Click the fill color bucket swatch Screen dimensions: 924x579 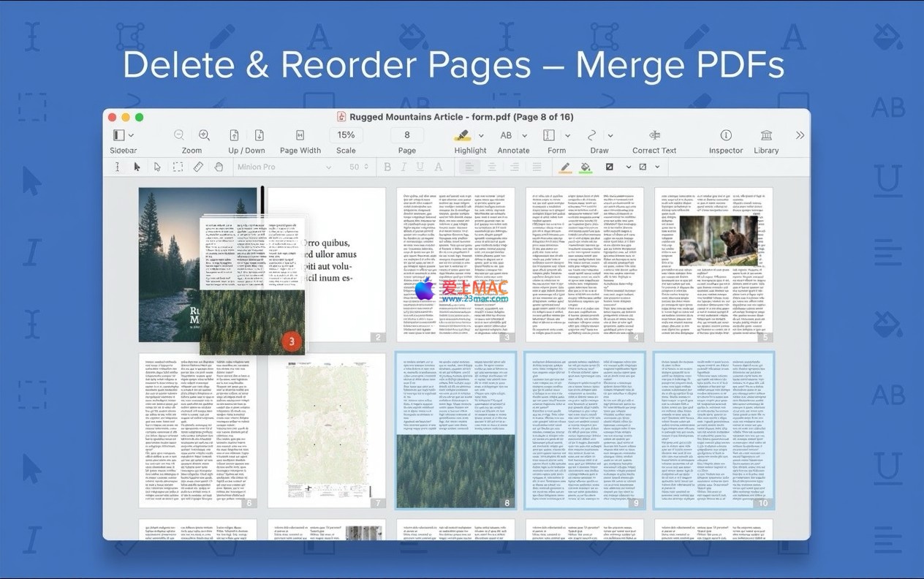[x=586, y=167]
